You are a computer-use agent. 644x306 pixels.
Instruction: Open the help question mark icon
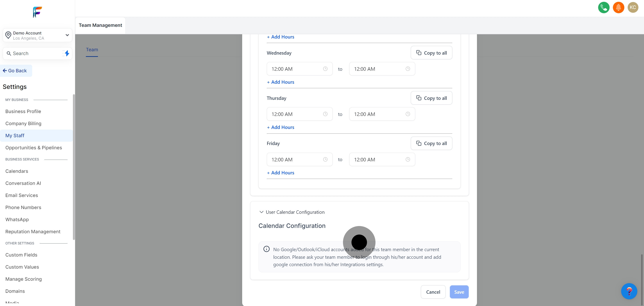point(629,291)
